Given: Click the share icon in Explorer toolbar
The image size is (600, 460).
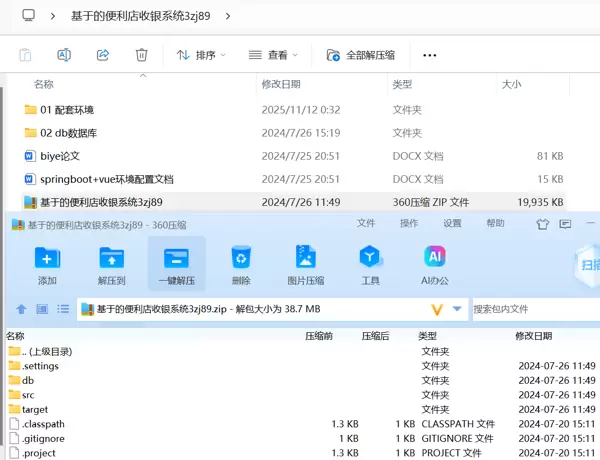Looking at the screenshot, I should 102,55.
